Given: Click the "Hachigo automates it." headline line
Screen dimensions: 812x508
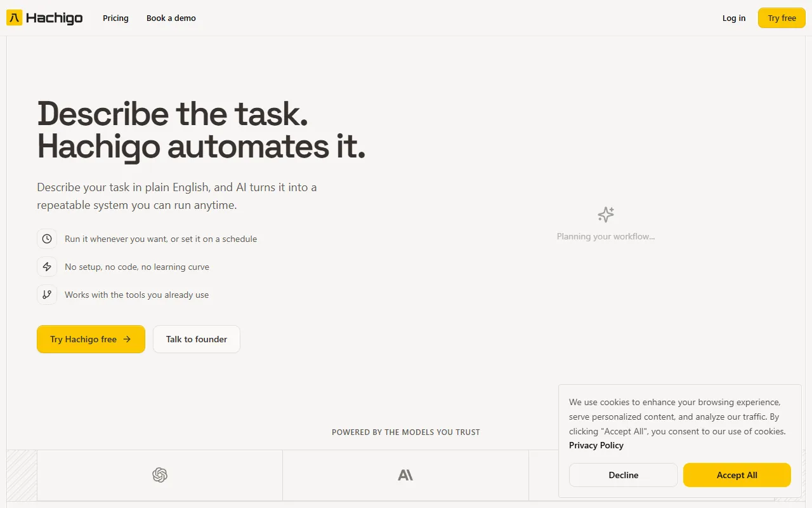Looking at the screenshot, I should coord(202,147).
